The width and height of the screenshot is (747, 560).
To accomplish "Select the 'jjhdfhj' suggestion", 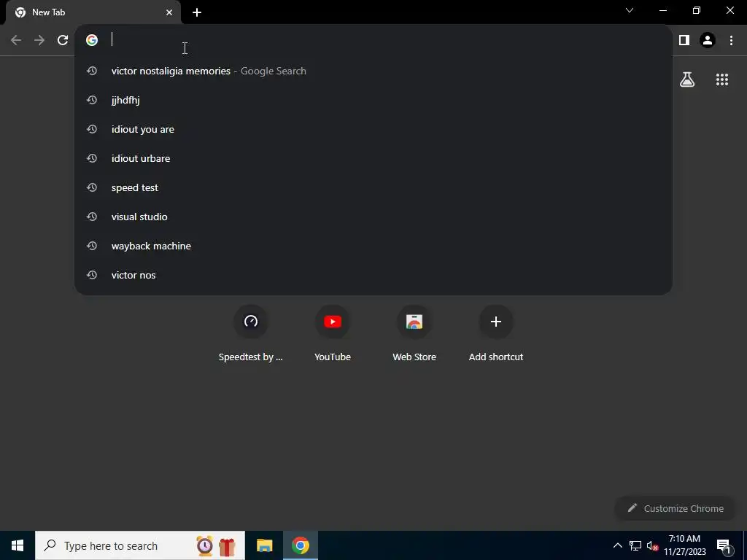I will click(x=373, y=100).
